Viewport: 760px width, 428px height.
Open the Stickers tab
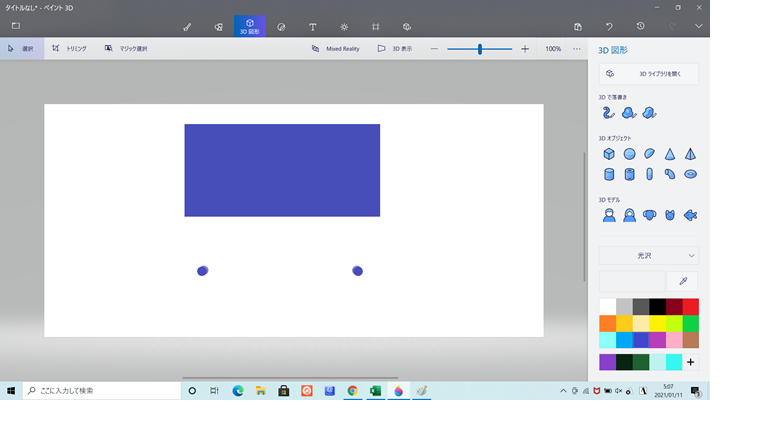281,27
